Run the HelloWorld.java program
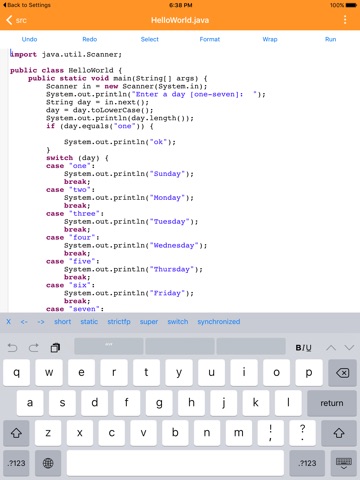This screenshot has height=480, width=360. [330, 39]
